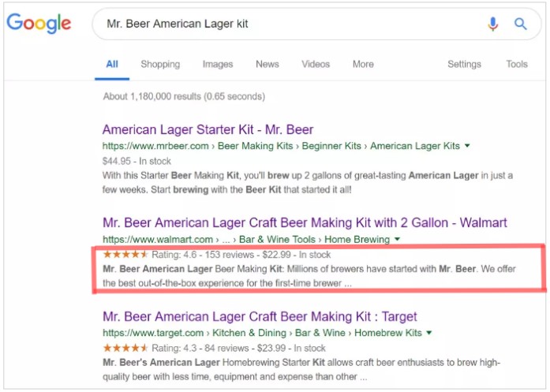Open the Videos tab
The height and width of the screenshot is (392, 550).
(x=316, y=64)
